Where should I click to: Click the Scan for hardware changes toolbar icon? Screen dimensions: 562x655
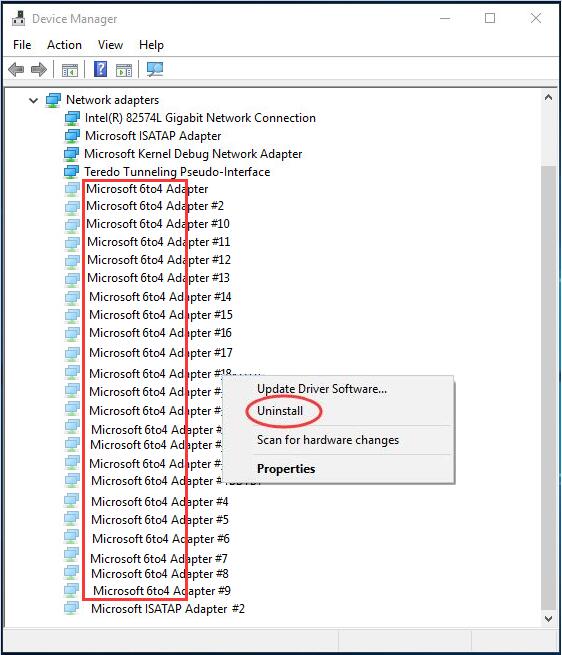click(x=155, y=69)
